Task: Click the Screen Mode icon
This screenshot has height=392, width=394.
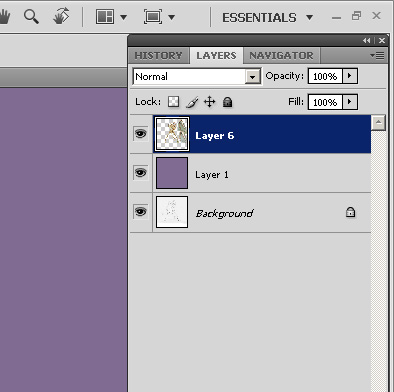Action: 153,16
